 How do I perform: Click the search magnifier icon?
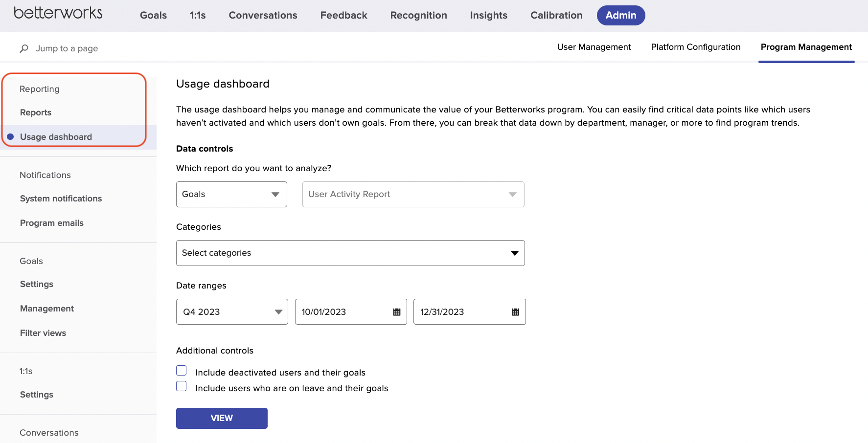(24, 48)
